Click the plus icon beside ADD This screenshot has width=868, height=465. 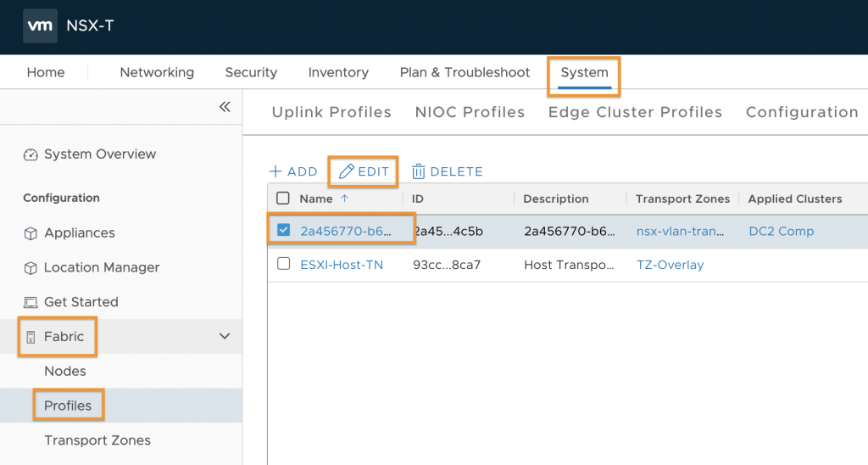(x=275, y=171)
